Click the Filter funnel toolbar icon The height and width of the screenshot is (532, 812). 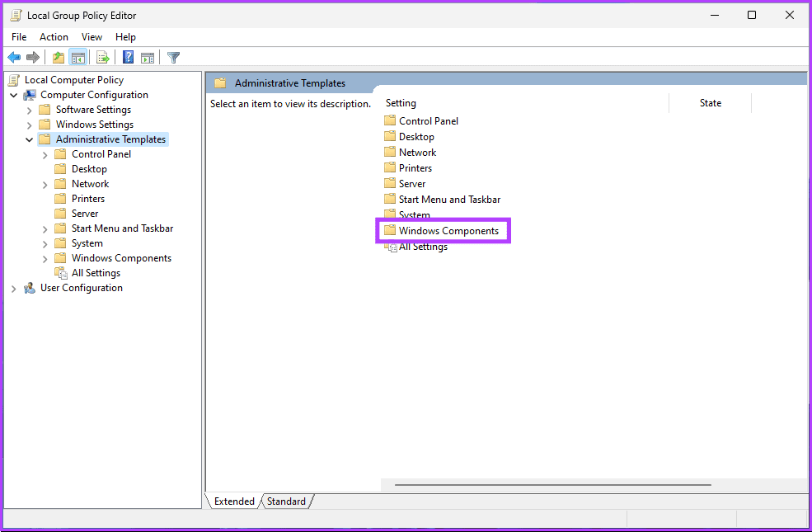tap(173, 57)
